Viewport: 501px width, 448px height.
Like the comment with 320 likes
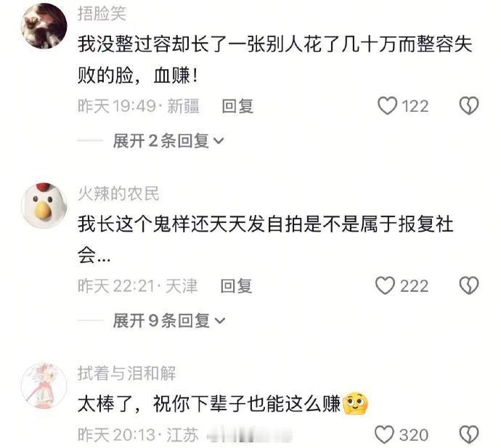384,435
